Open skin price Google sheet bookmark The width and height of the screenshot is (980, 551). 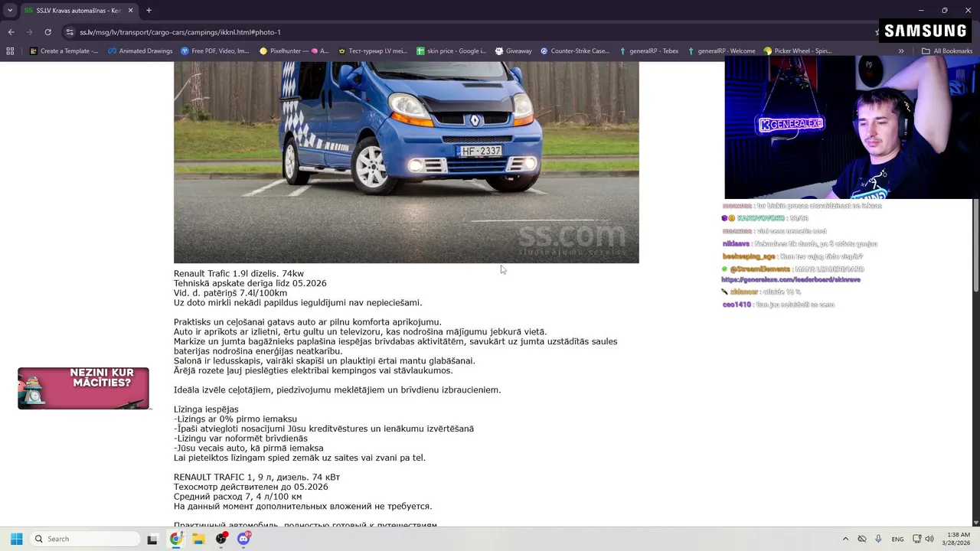[452, 51]
